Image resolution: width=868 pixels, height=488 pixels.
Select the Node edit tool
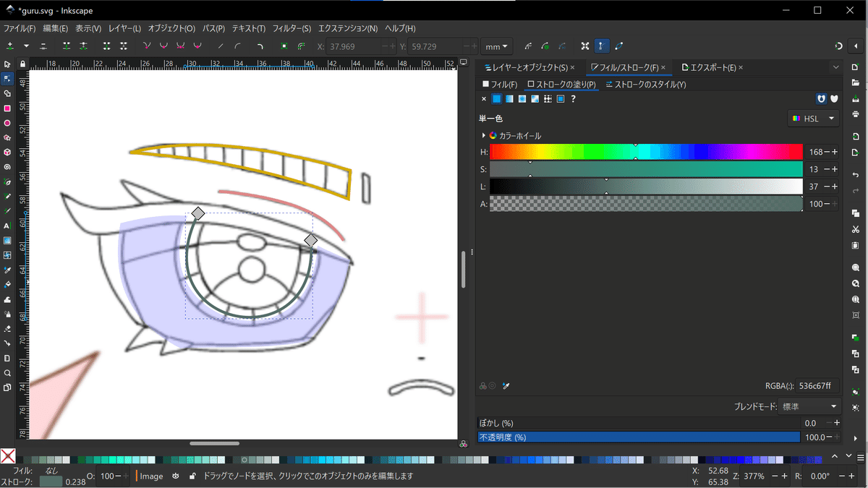[x=7, y=78]
